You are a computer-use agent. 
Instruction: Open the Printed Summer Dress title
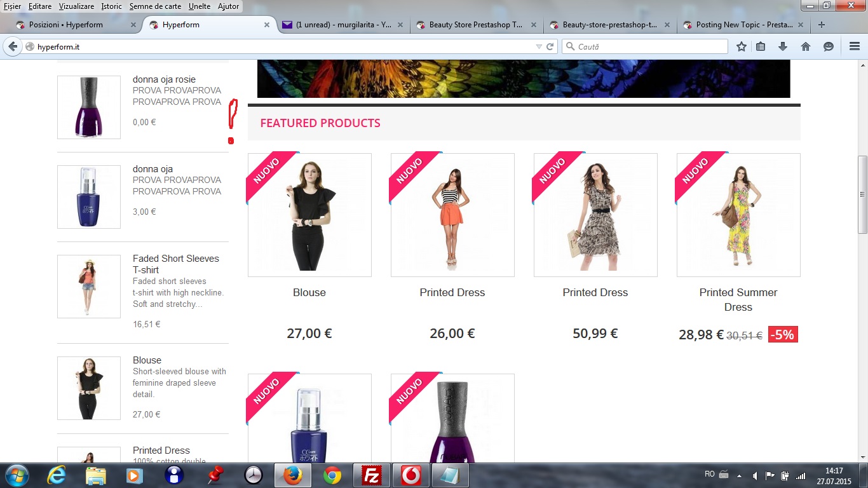pos(738,300)
